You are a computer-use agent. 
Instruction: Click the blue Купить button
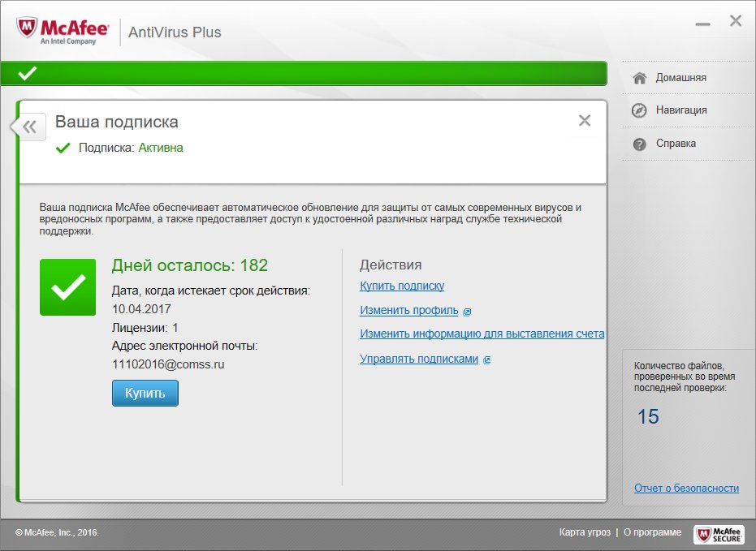pos(145,393)
